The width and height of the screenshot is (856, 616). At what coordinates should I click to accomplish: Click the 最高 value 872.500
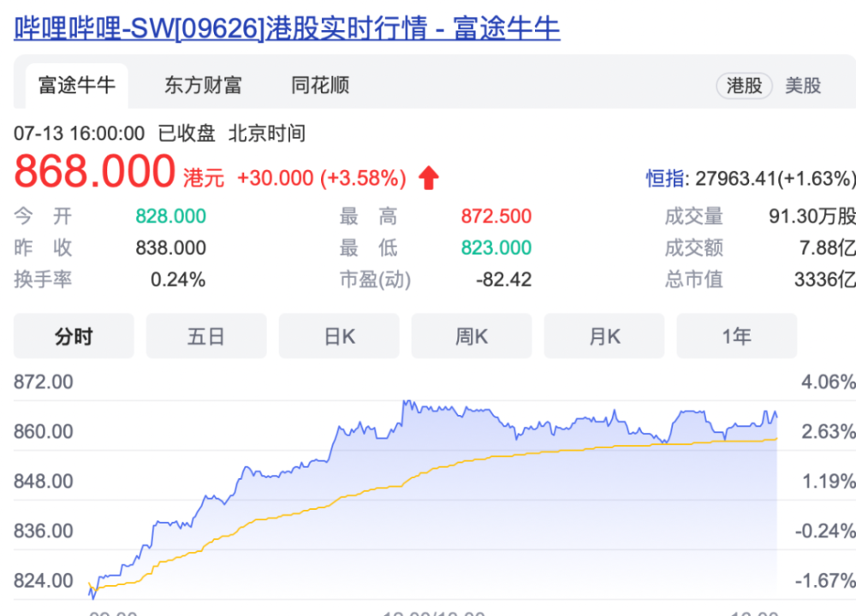click(x=496, y=216)
